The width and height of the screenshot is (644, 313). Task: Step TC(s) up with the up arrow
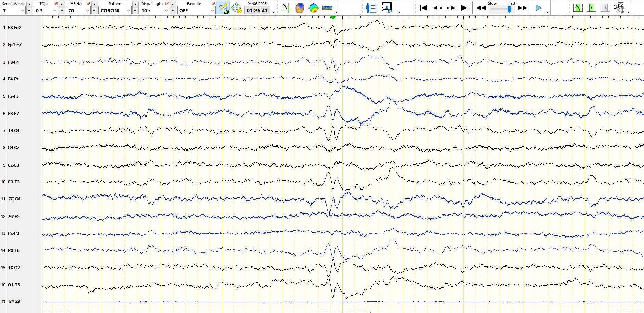point(62,4)
